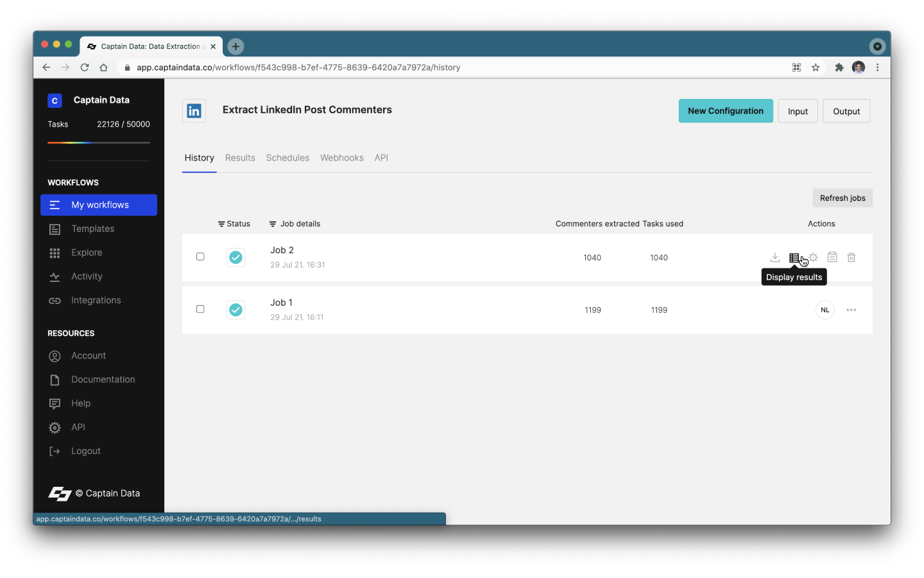Open the Schedules tab
924x578 pixels.
287,158
